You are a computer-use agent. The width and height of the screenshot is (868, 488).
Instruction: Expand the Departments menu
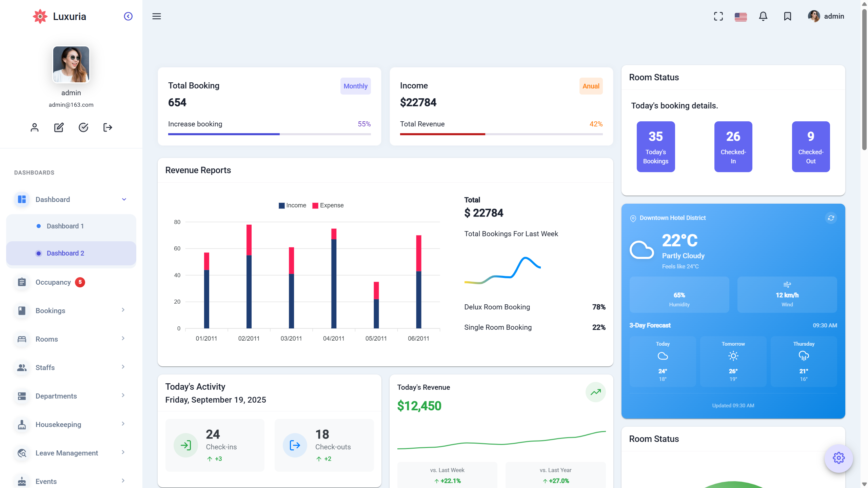(x=71, y=396)
